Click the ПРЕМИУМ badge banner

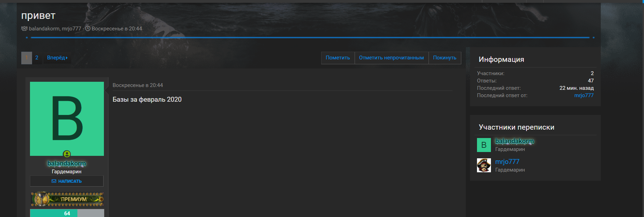pyautogui.click(x=67, y=199)
